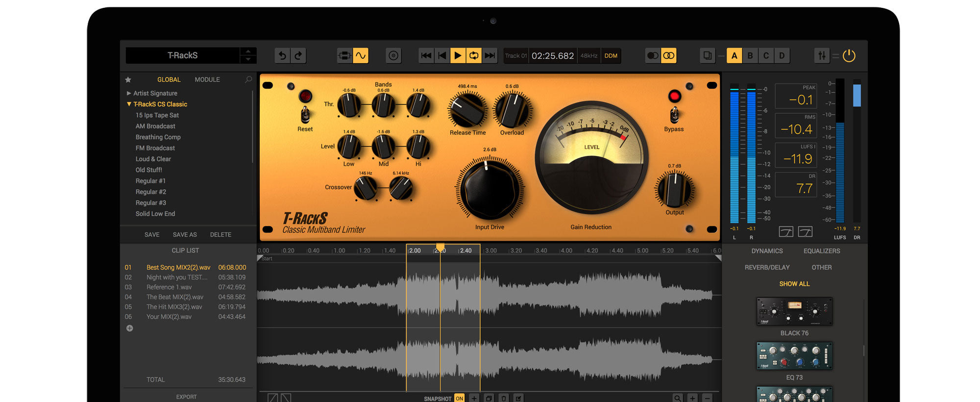Duplicate the snapshot with copy icon
The image size is (980, 402).
[489, 399]
